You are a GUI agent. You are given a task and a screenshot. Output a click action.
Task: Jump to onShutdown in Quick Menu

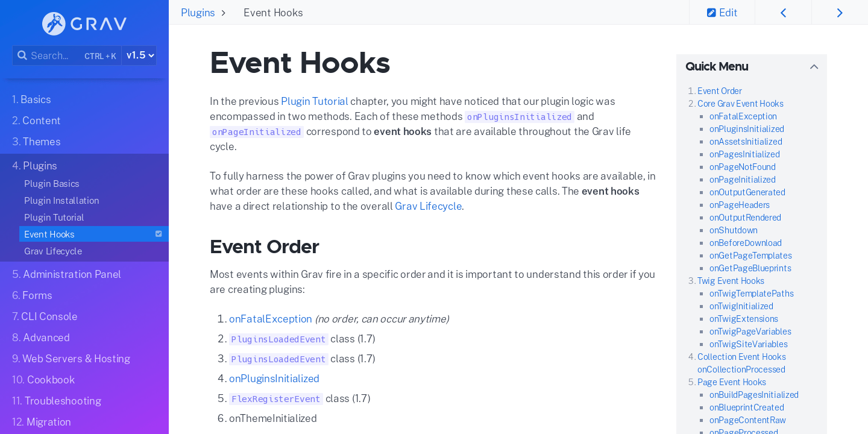tap(733, 230)
